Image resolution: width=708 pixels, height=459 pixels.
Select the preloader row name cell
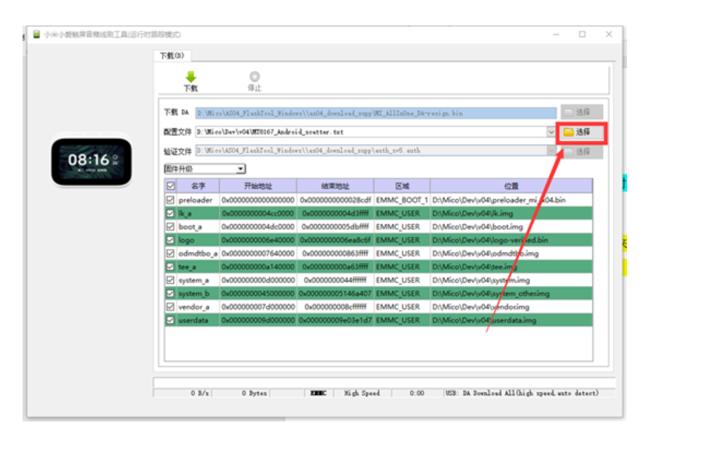(198, 199)
